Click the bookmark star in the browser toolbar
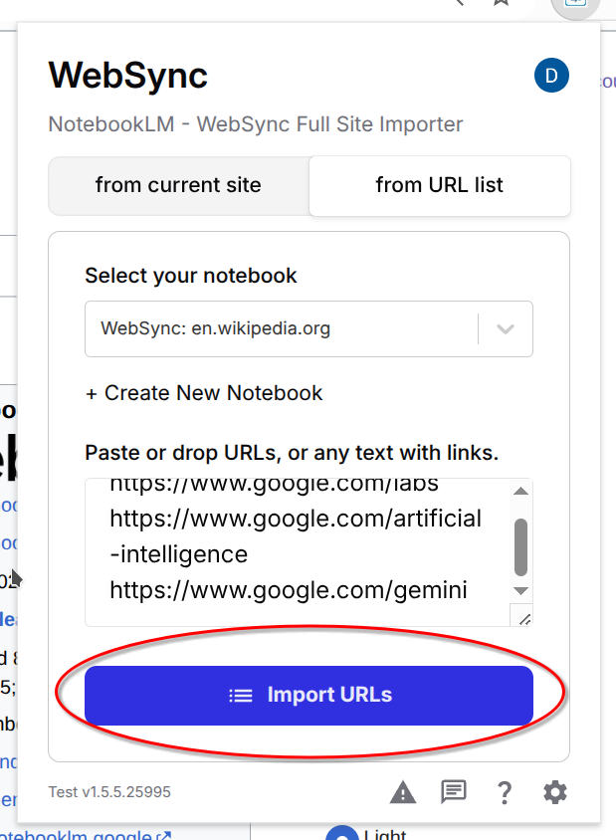 pyautogui.click(x=501, y=5)
